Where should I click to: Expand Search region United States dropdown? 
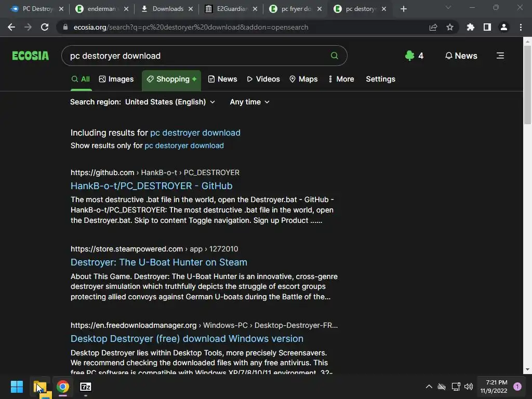click(x=170, y=102)
